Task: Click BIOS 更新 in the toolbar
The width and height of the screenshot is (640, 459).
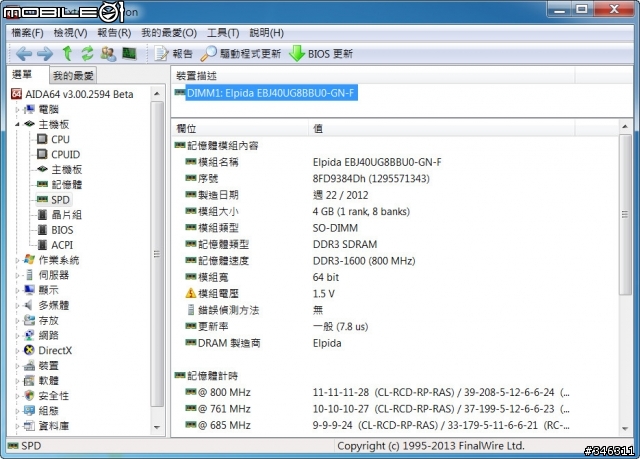Action: (321, 54)
